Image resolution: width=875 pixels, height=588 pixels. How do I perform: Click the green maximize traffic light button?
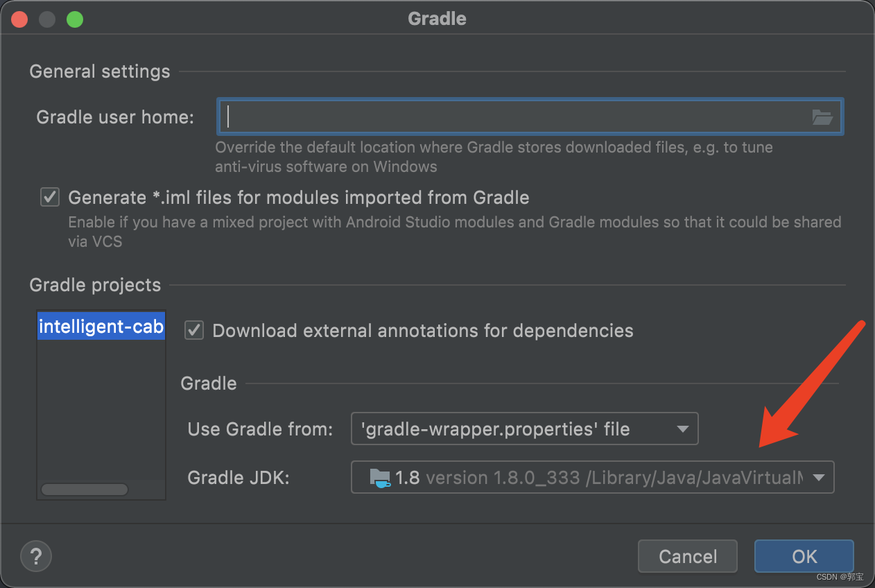74,19
